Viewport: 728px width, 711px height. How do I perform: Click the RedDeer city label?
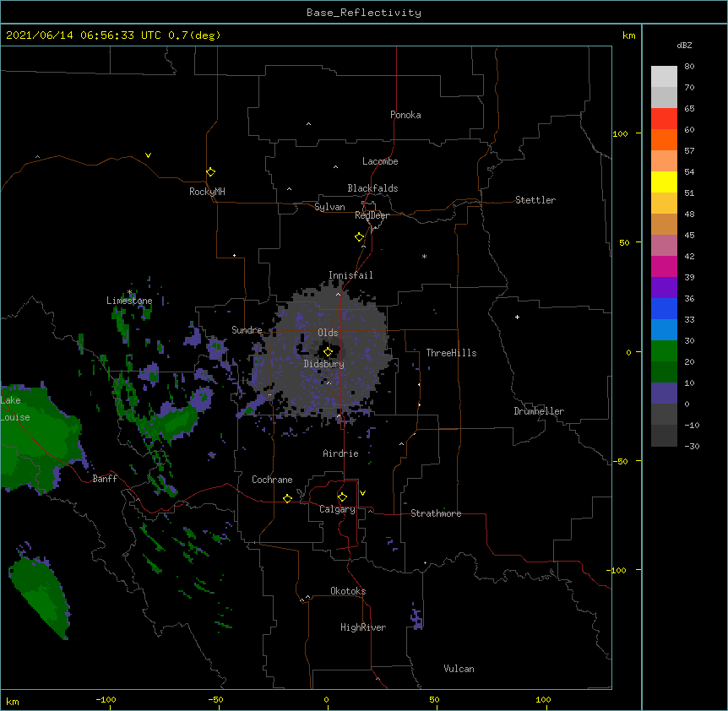coord(372,215)
